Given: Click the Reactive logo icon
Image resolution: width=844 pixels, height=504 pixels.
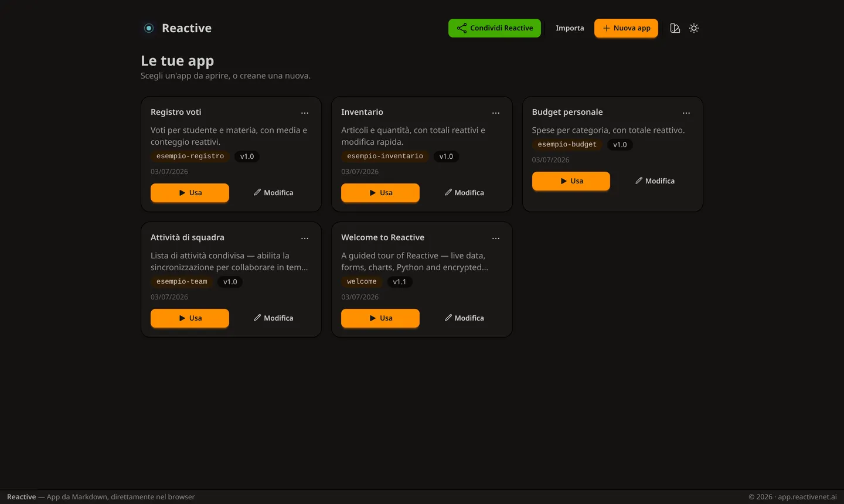Looking at the screenshot, I should 149,28.
